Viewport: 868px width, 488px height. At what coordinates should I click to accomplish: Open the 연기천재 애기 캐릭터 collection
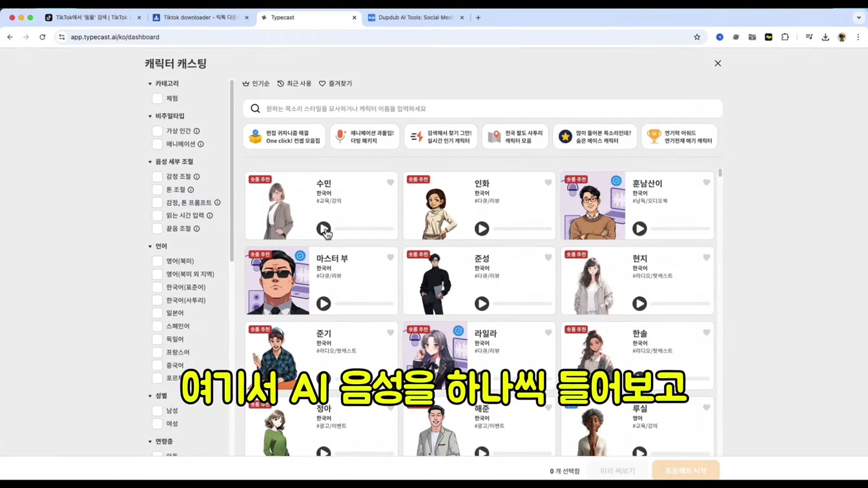point(679,137)
